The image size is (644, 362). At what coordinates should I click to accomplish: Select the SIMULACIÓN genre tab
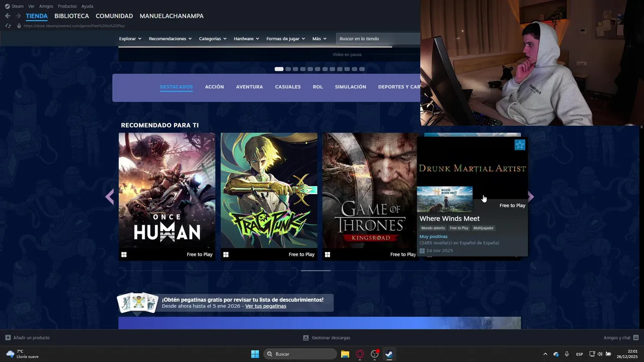[351, 87]
